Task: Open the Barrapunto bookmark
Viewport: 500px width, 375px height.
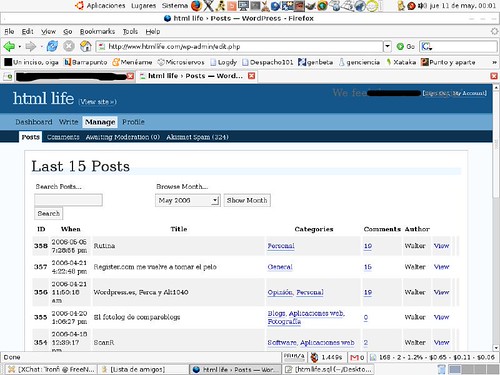Action: click(x=86, y=62)
